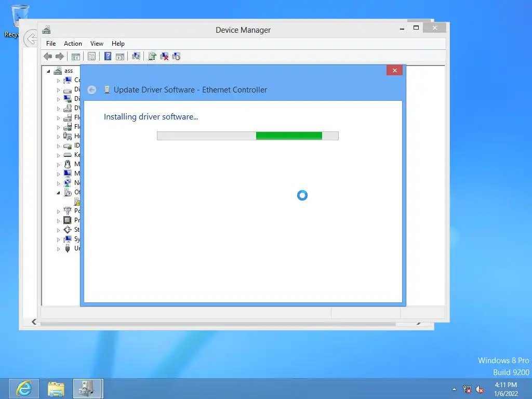Select the unknown device warning icon
532x399 pixels.
click(x=77, y=202)
